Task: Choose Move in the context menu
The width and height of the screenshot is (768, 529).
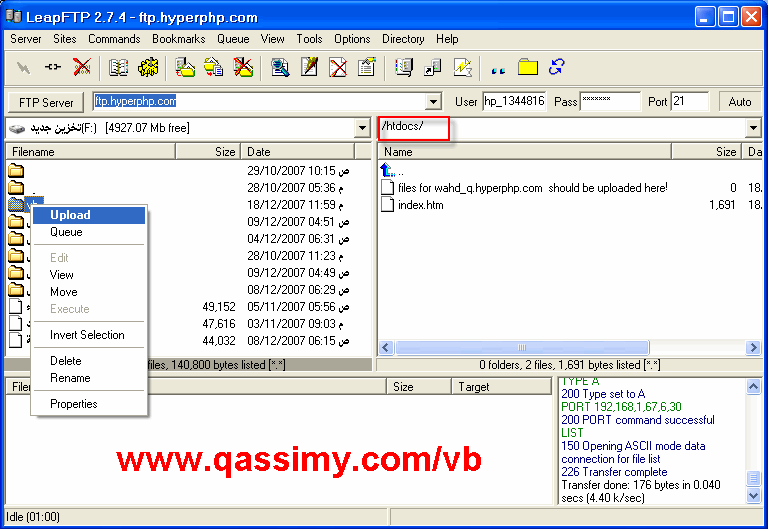Action: [89, 292]
